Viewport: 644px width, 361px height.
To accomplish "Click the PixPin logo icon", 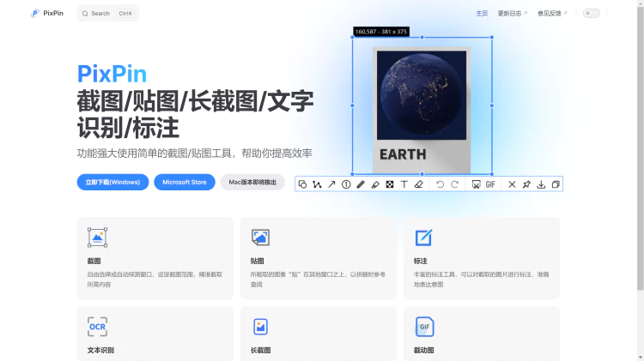I will pyautogui.click(x=35, y=14).
